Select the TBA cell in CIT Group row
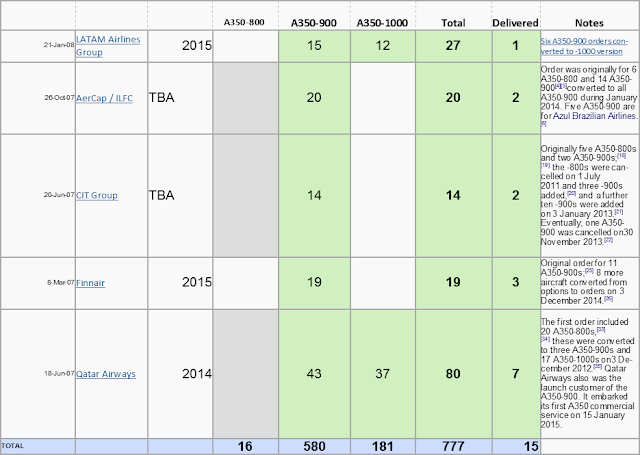 (x=180, y=196)
